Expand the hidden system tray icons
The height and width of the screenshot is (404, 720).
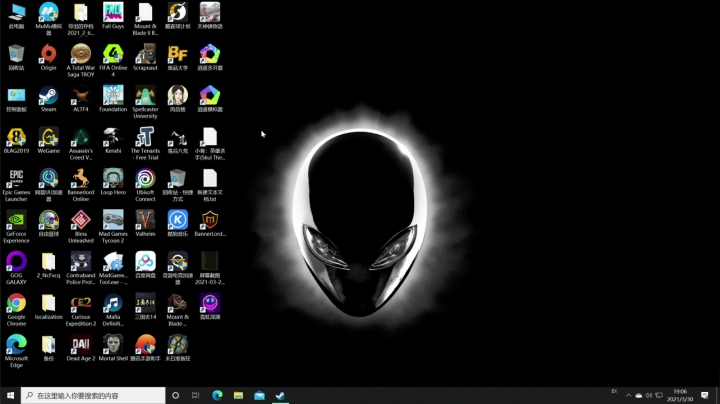point(628,395)
